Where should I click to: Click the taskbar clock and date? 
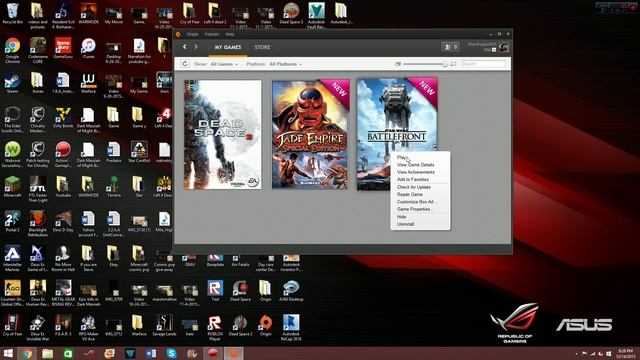point(625,353)
